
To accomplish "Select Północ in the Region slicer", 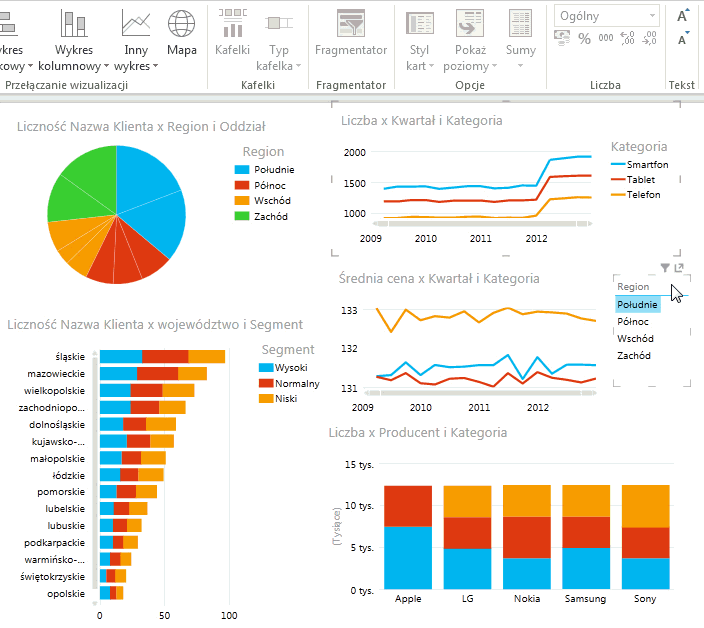I will pyautogui.click(x=633, y=322).
